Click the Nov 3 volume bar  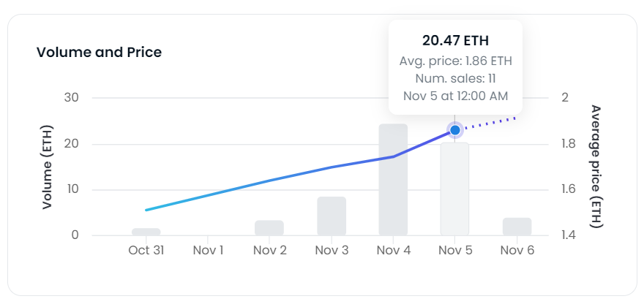332,216
